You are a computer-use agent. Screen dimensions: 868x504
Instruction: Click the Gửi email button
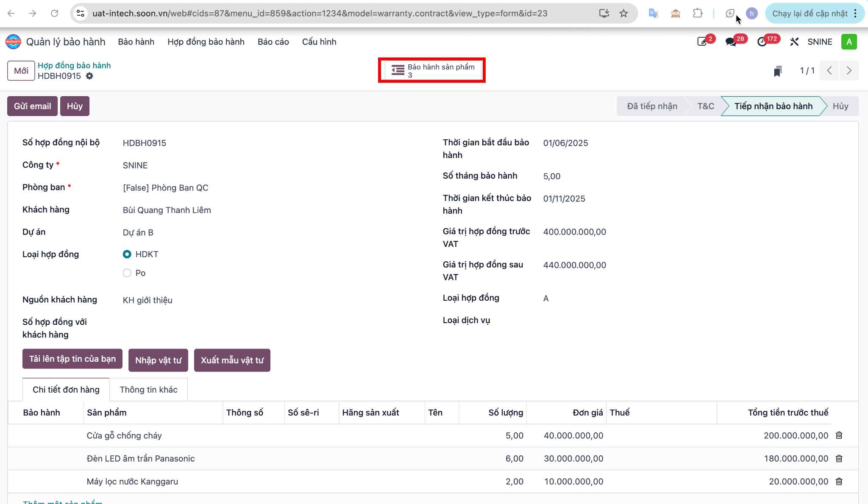32,106
